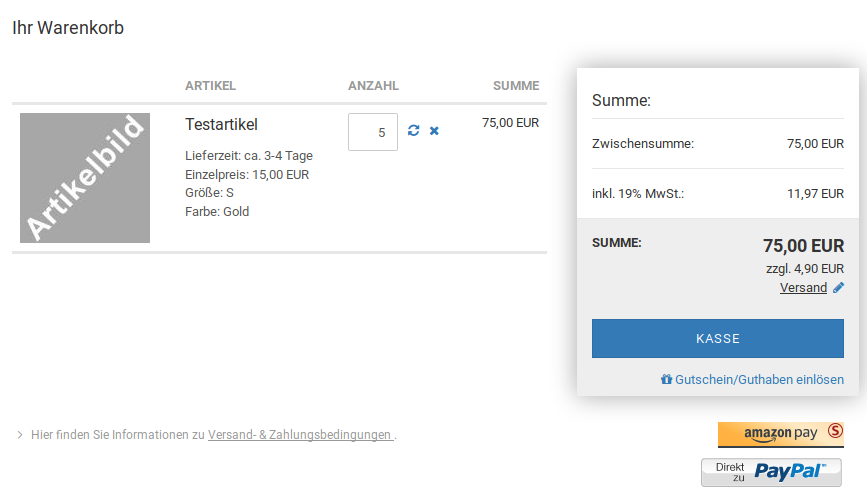
Task: Check out using Direkt zu PayPal button
Action: coord(771,471)
